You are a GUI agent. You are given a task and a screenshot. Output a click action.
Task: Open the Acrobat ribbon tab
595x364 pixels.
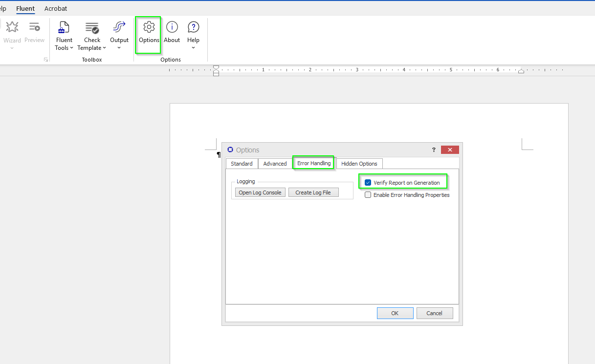[56, 9]
